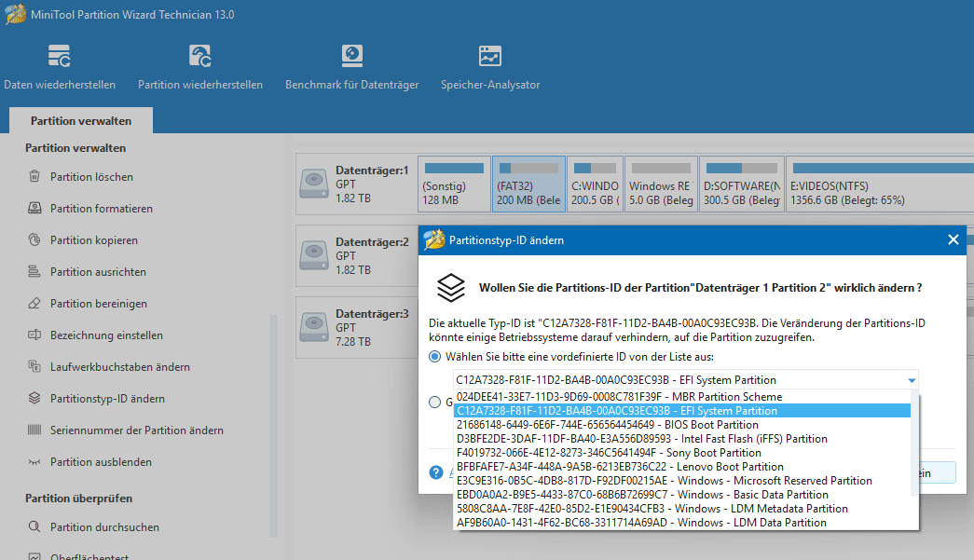Click the Partition verwalten section heading
Screen dimensions: 974x560
tap(75, 148)
